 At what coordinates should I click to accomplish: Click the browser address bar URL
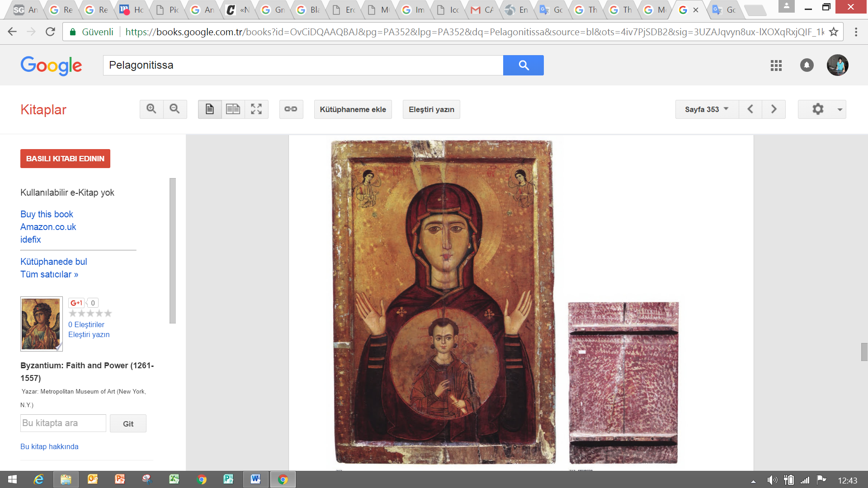pos(475,32)
